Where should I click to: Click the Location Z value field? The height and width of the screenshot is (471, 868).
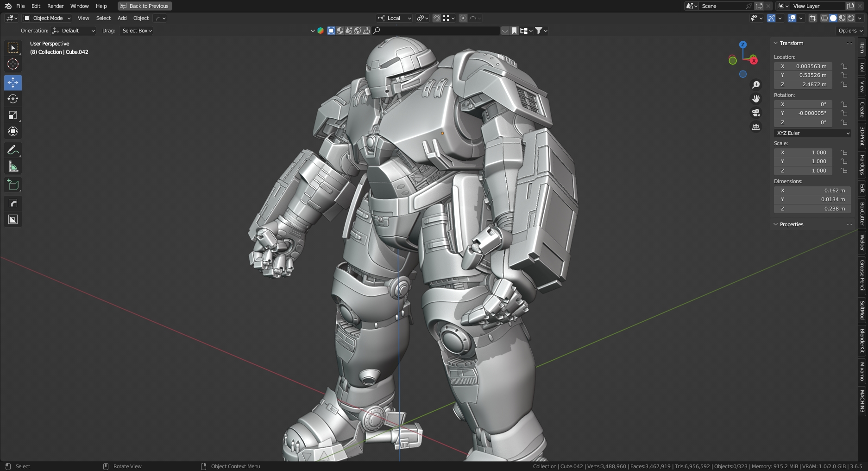(x=803, y=84)
